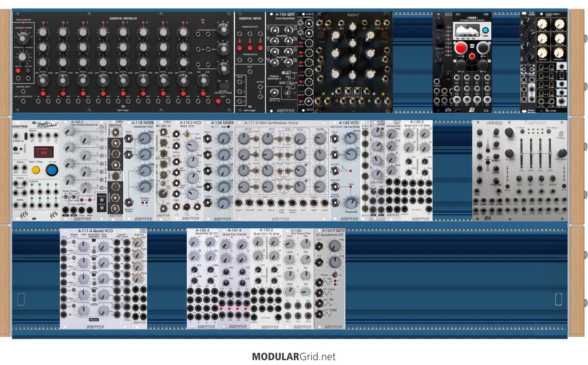Screen dimensions: 588x365
Task: Select the nRings module
Action: pos(488,170)
